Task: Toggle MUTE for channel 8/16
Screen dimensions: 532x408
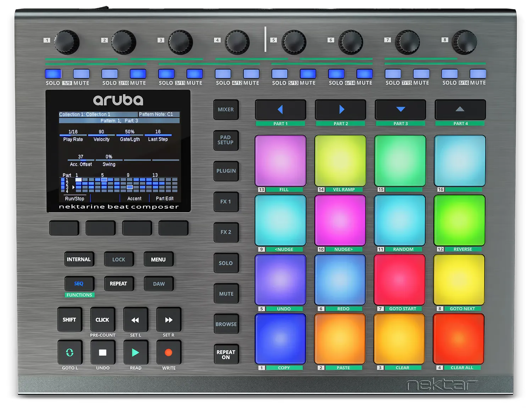Action: tap(478, 74)
